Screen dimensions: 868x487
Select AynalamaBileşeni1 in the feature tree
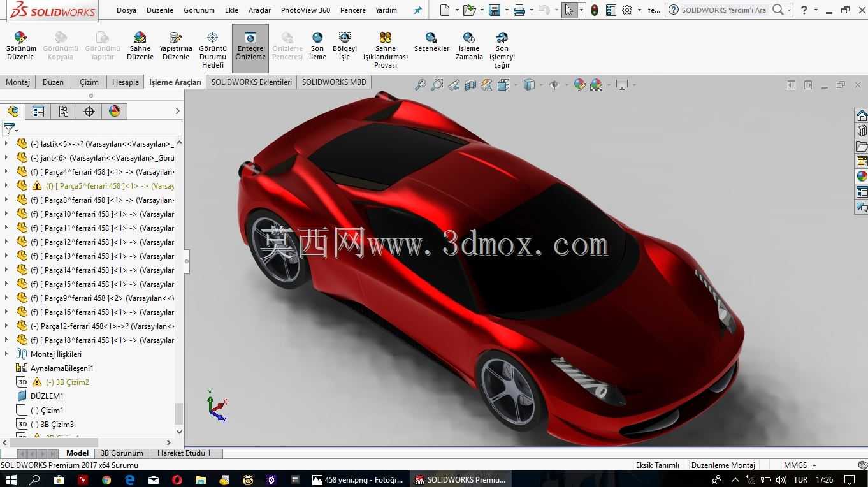coord(62,368)
